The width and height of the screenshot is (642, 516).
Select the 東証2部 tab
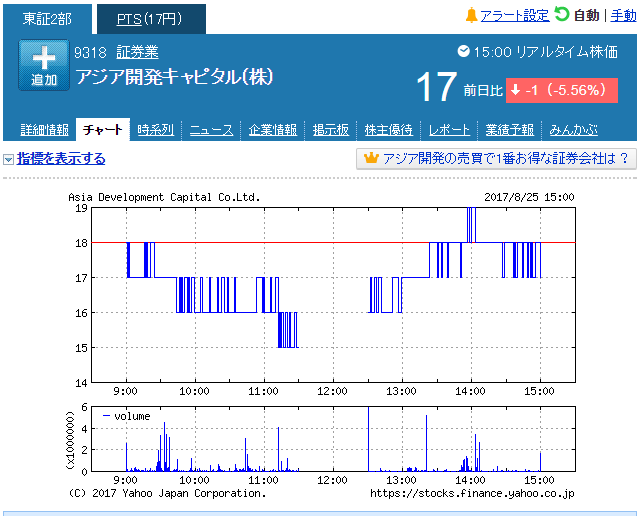(x=47, y=19)
